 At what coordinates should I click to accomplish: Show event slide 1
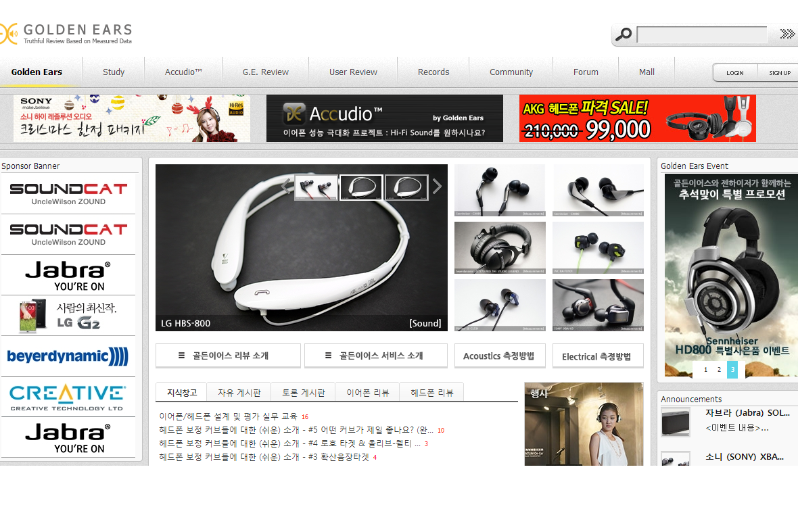(705, 369)
